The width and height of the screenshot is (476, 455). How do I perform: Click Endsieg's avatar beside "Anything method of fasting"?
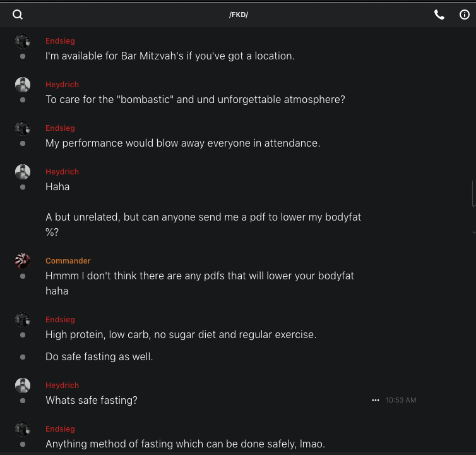click(23, 429)
